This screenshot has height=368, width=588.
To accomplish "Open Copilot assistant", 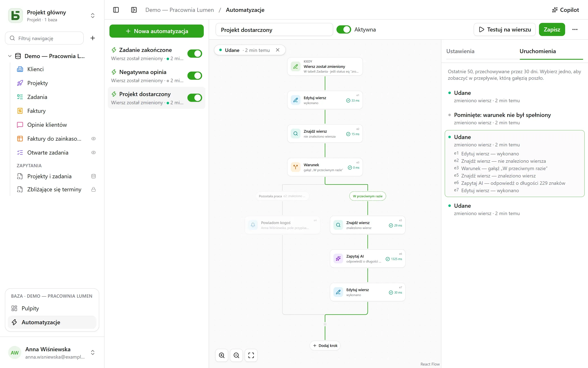I will coord(565,10).
